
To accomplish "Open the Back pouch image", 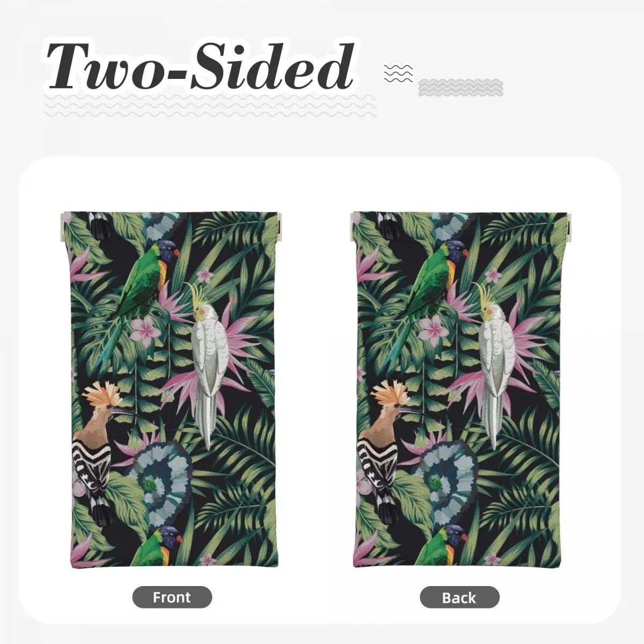I will pyautogui.click(x=459, y=389).
